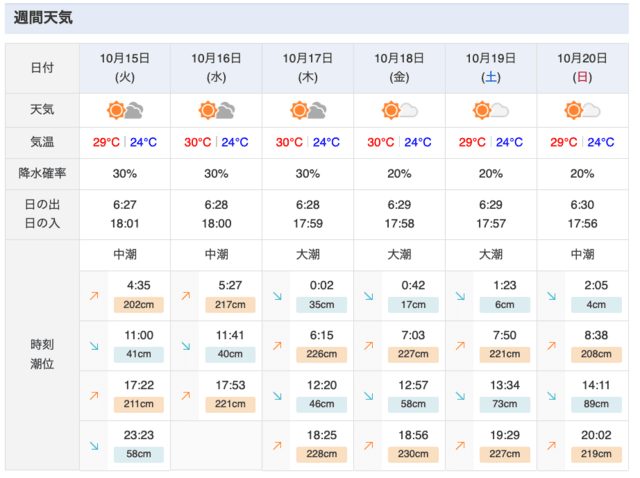Click the falling tide arrow beside 11:00
The height and width of the screenshot is (478, 640).
point(94,346)
